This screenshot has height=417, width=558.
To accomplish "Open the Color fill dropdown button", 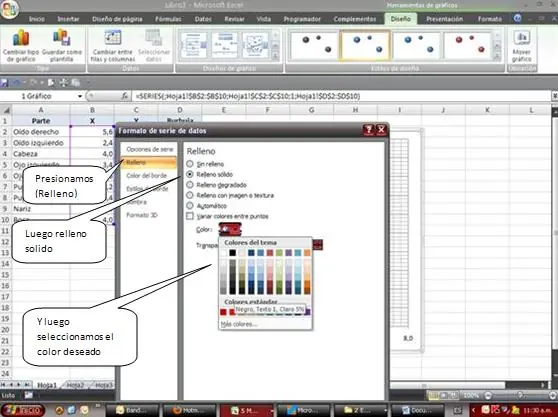I will pos(230,229).
